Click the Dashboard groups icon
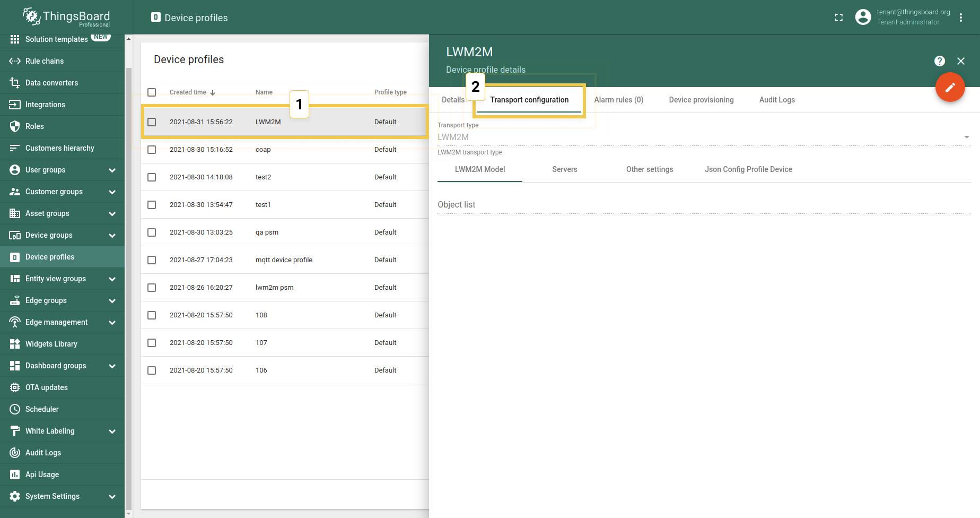Image resolution: width=980 pixels, height=518 pixels. click(15, 366)
